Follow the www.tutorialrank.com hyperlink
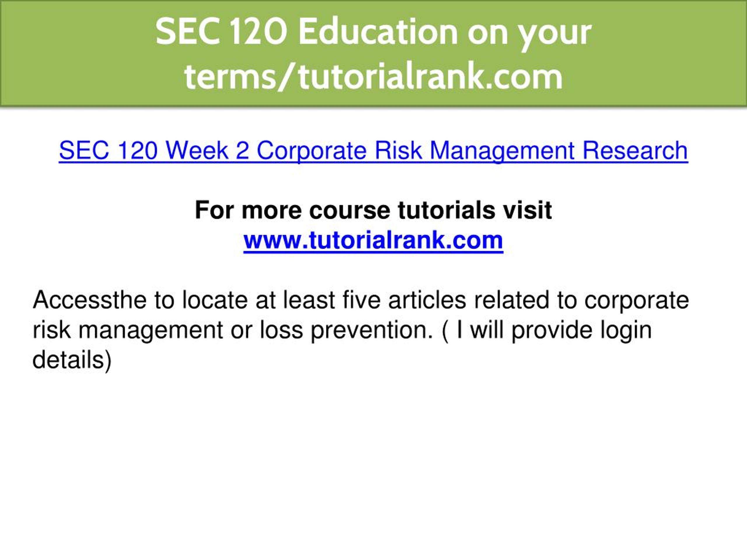 [373, 240]
